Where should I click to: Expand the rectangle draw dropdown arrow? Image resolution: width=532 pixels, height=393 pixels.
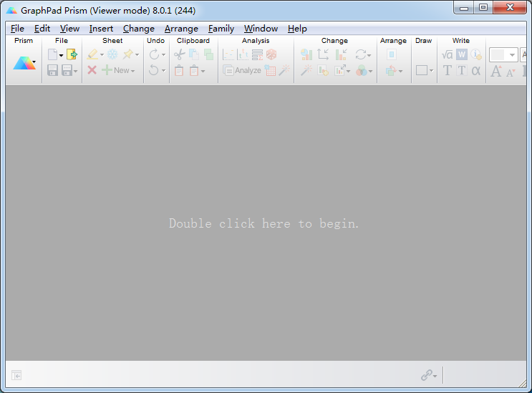pyautogui.click(x=431, y=71)
